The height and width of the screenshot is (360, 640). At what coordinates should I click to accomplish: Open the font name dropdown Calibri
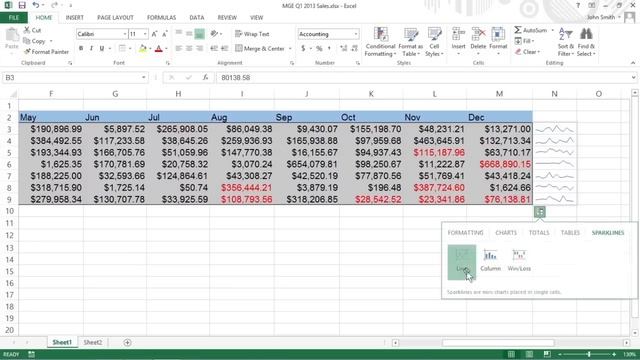point(125,34)
